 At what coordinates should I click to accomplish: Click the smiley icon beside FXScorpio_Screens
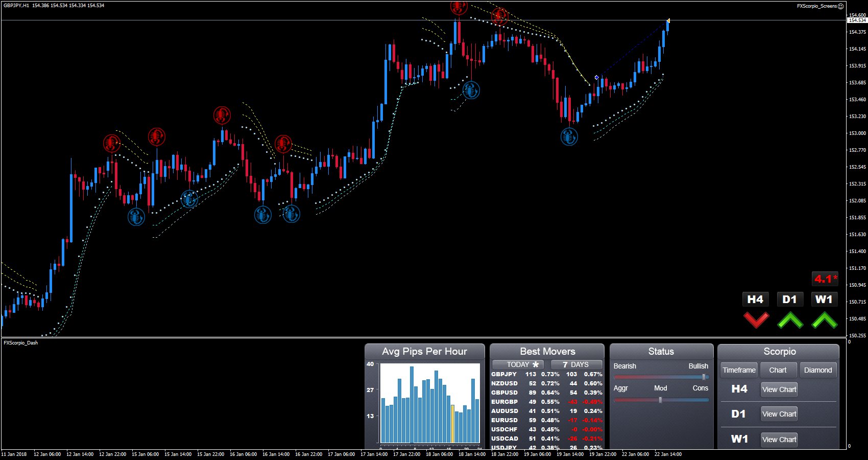pos(841,6)
